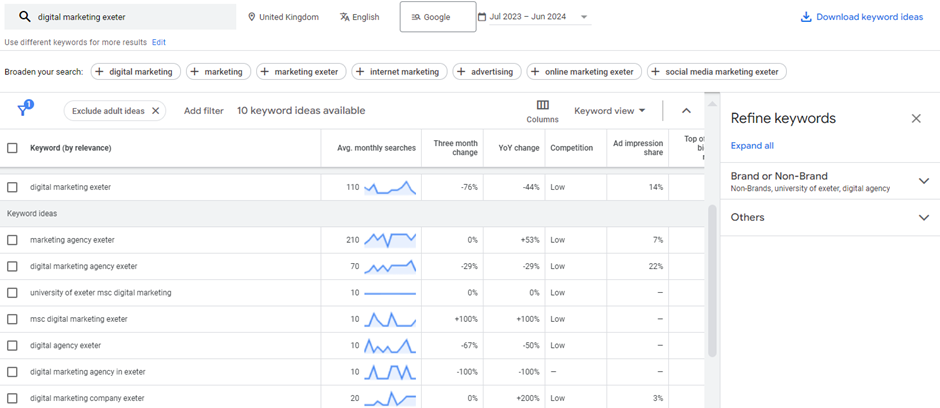Click the plus icon on internet marketing chip
The width and height of the screenshot is (940, 408).
(360, 72)
